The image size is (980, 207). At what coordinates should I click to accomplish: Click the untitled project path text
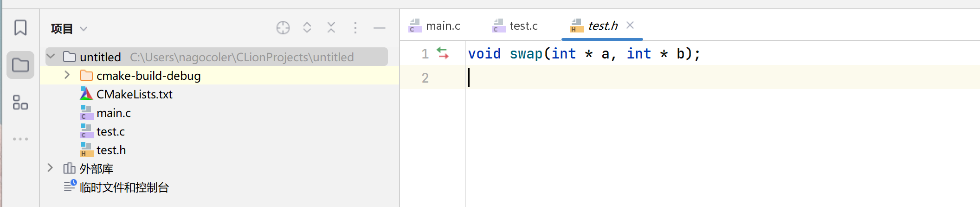tap(242, 57)
